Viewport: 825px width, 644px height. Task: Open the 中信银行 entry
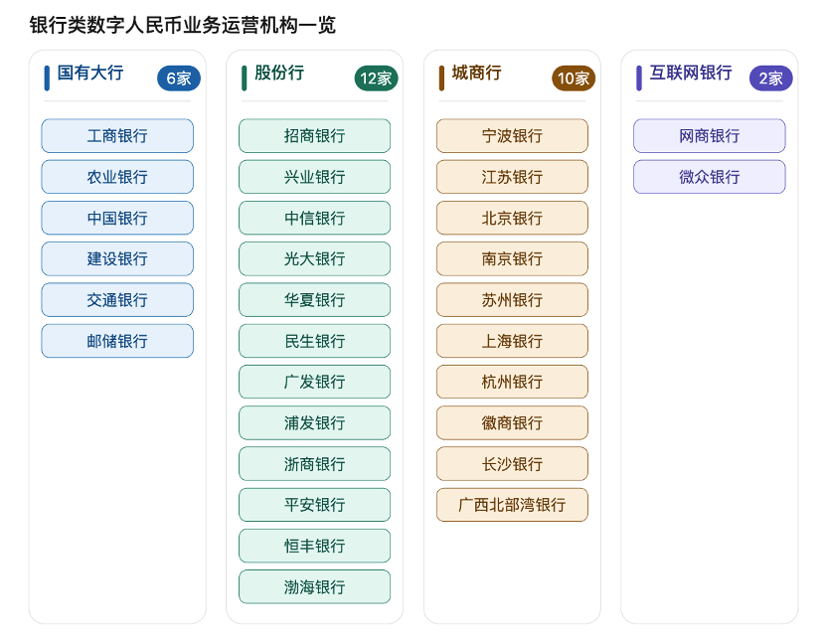(x=315, y=218)
